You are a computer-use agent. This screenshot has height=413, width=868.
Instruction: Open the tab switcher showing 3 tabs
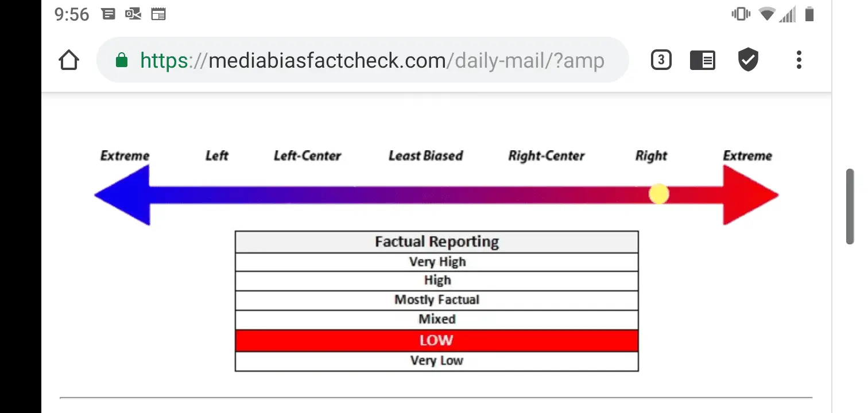point(661,60)
